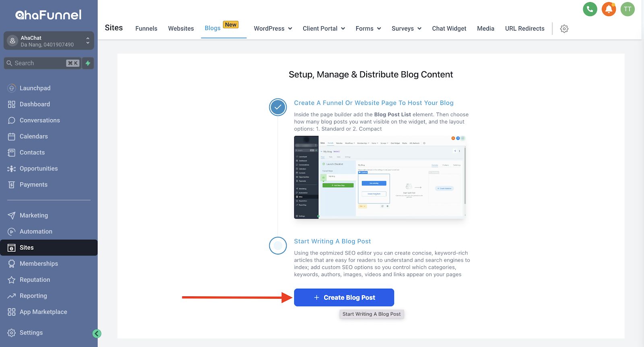The image size is (644, 347).
Task: Go to Conversations in the sidebar
Action: 40,120
